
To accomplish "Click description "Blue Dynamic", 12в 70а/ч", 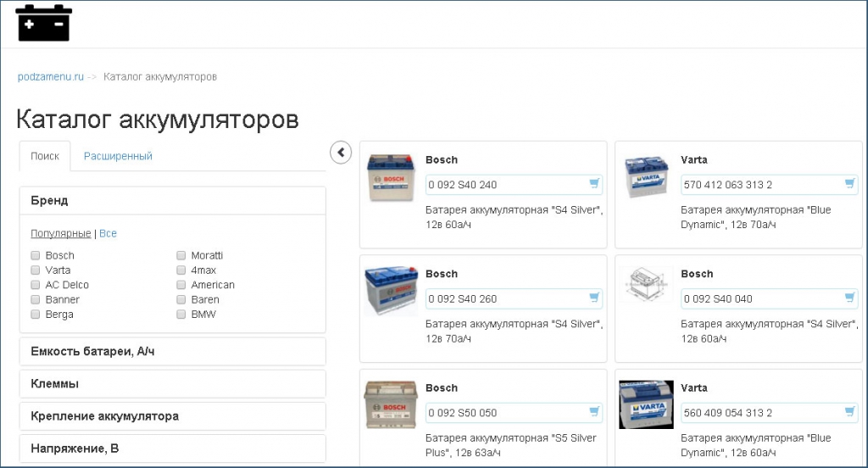I will [755, 217].
